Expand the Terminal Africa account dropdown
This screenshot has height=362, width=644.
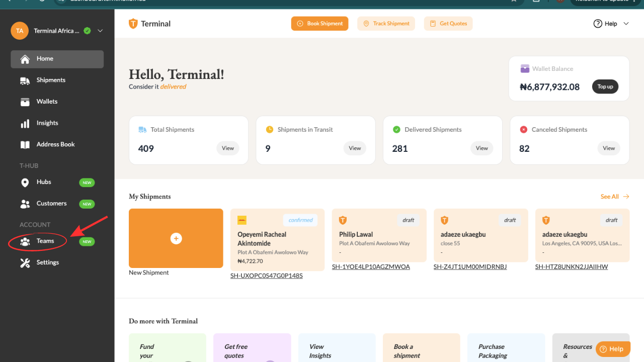click(100, 31)
